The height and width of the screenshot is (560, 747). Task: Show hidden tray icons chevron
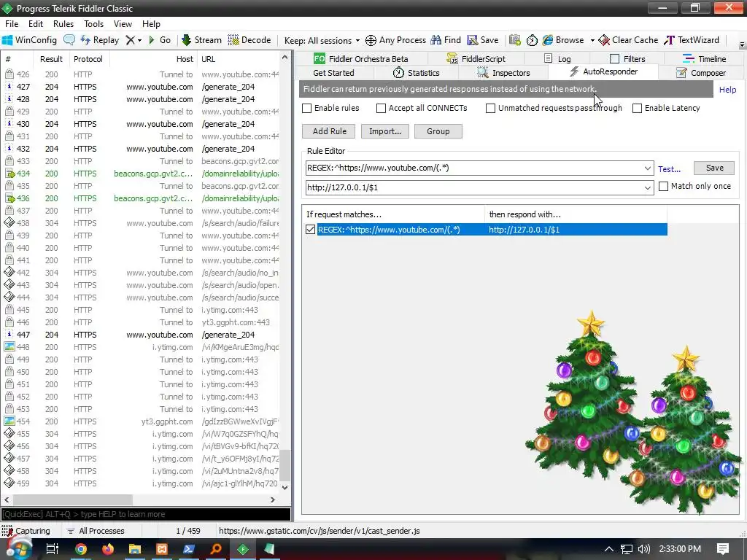click(609, 549)
